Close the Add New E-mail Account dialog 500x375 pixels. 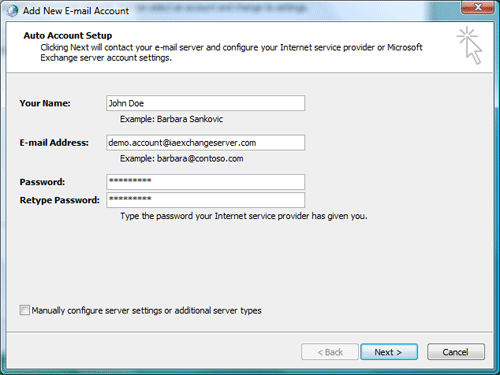click(478, 7)
